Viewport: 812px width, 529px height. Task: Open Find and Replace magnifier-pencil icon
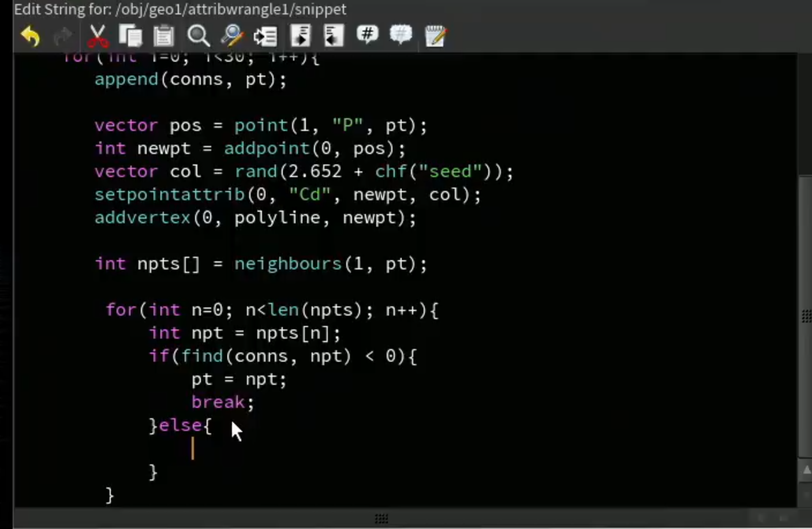[x=232, y=36]
